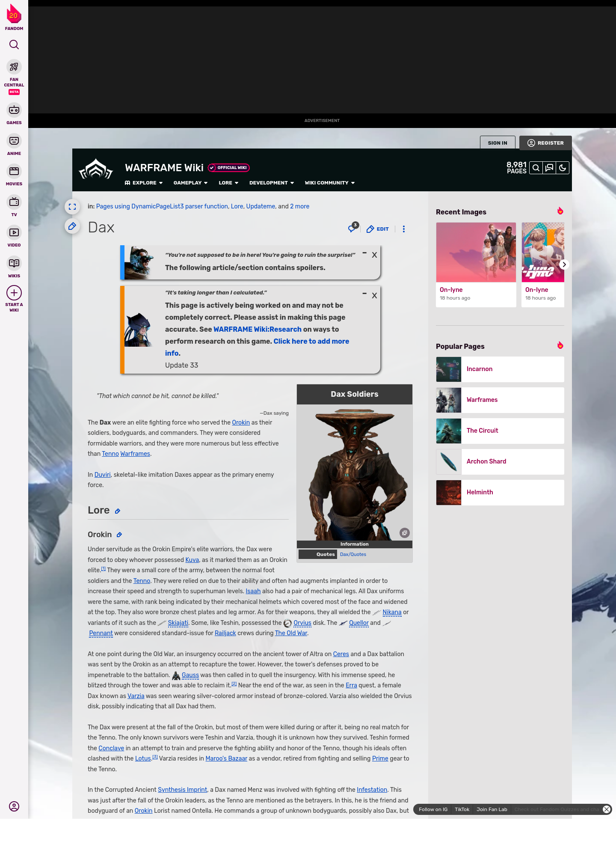Expand the Wiki Community menu
The image size is (616, 856).
coord(330,183)
